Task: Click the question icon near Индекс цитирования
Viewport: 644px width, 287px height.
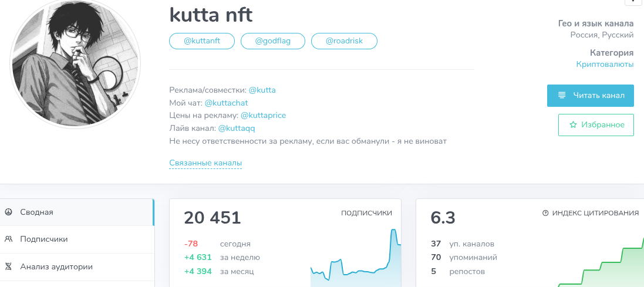Action: tap(545, 213)
